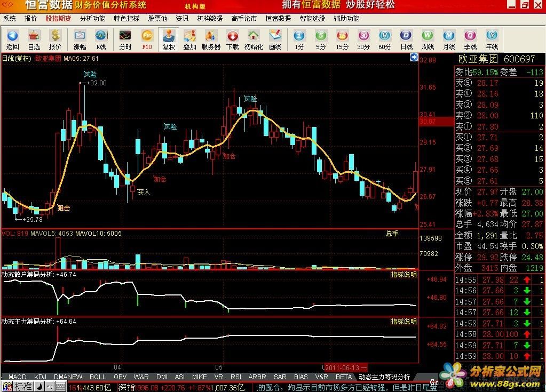The width and height of the screenshot is (546, 392).
Task: Select the DMI indicator tab
Action: (x=162, y=377)
